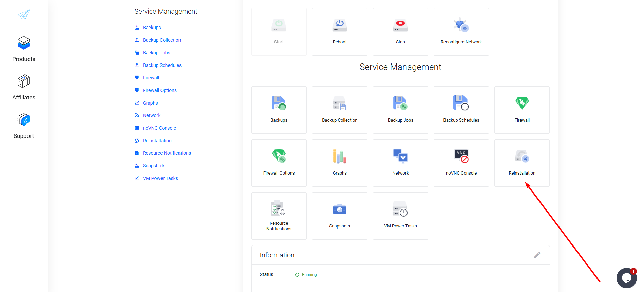The image size is (644, 292).
Task: Open the Products section icon
Action: coord(24,43)
